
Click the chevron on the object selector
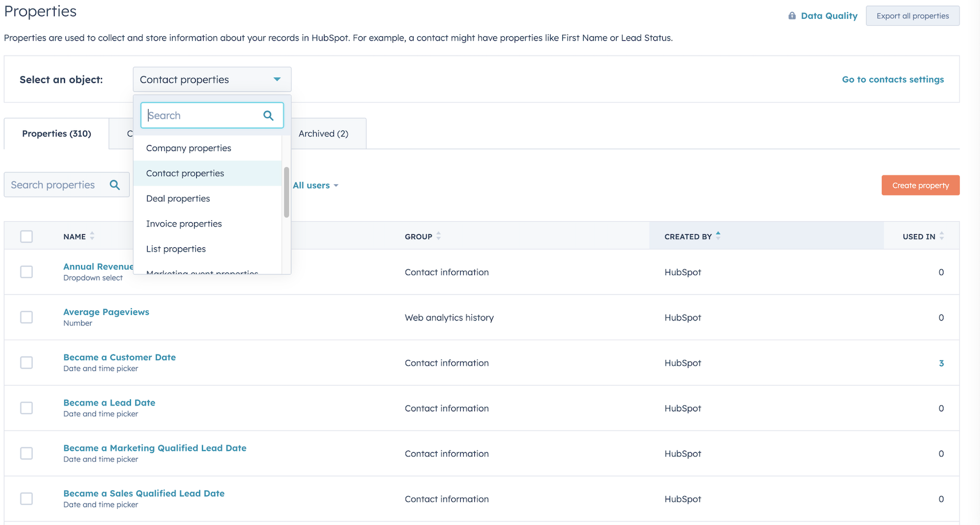coord(277,79)
